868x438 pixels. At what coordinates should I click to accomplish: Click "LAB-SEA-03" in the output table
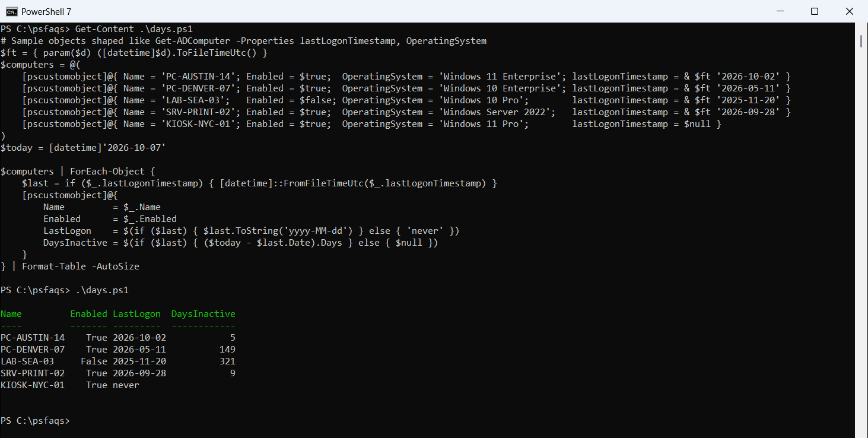[27, 361]
